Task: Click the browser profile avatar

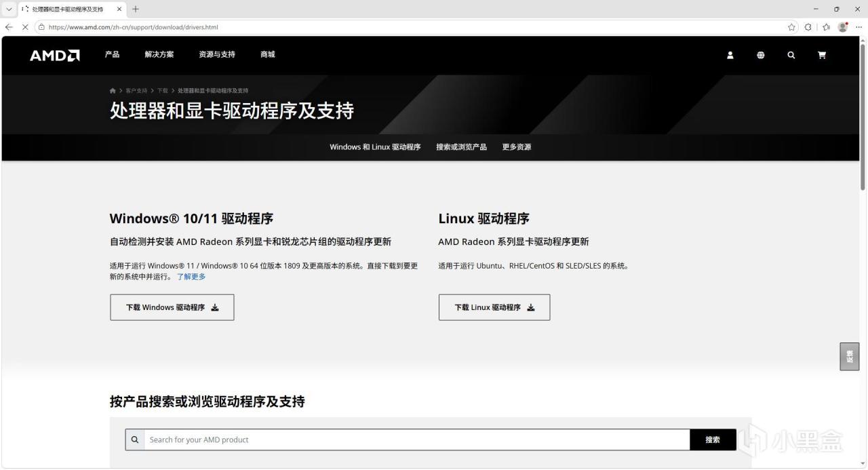Action: [843, 27]
